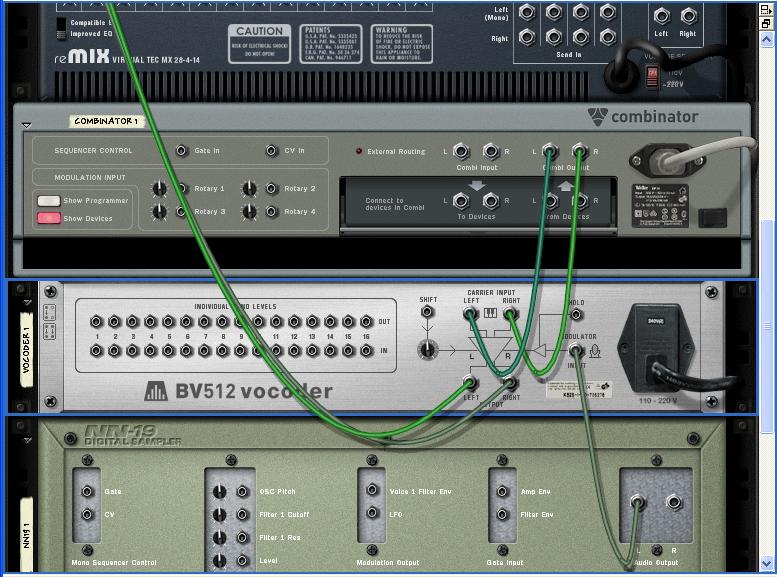This screenshot has height=577, width=777.
Task: Click the NN-19 OSC Pitch jack
Action: tap(242, 491)
